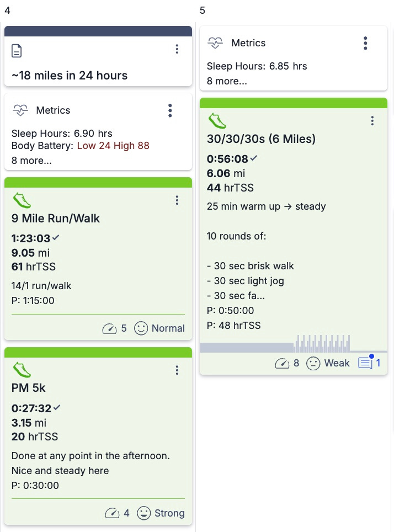Screen dimensions: 394x532
Task: Click the RPE gauge icon showing 5
Action: coord(109,328)
